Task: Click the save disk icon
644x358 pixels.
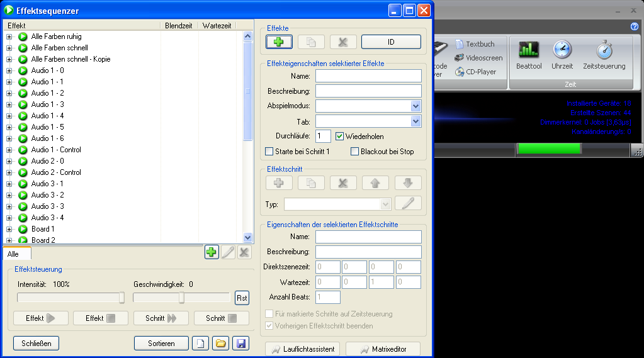Action: click(240, 344)
